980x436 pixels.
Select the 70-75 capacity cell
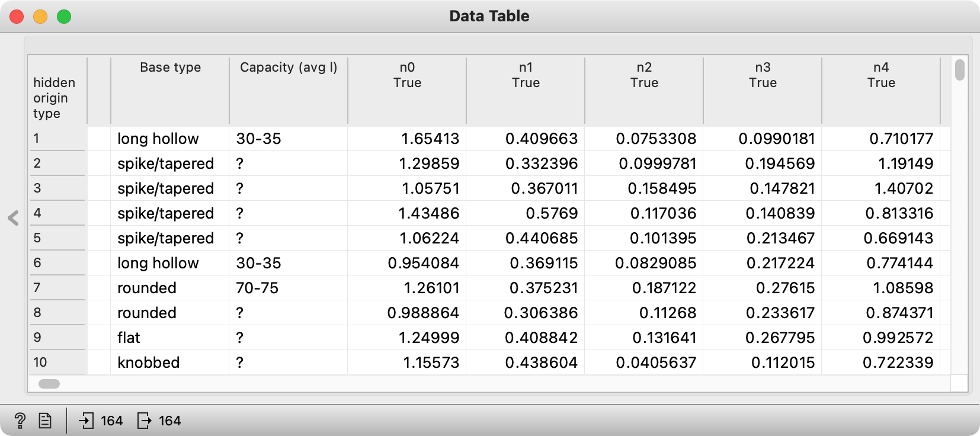(288, 288)
